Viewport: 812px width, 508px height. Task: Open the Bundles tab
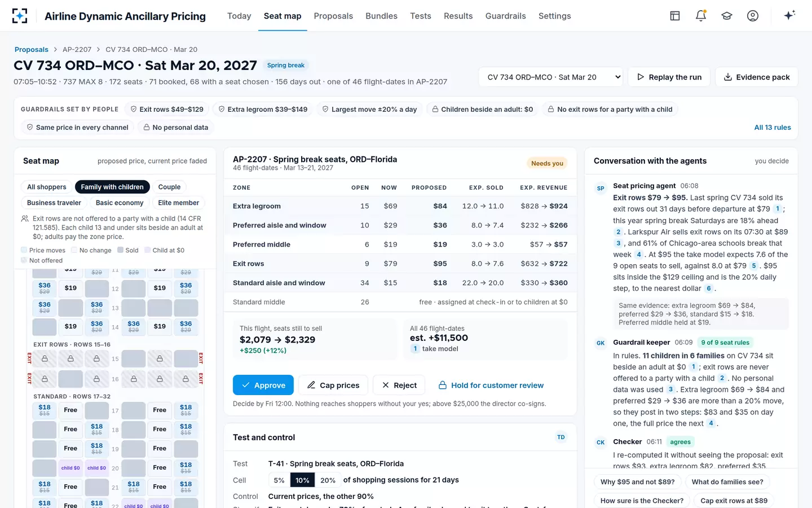(x=381, y=16)
